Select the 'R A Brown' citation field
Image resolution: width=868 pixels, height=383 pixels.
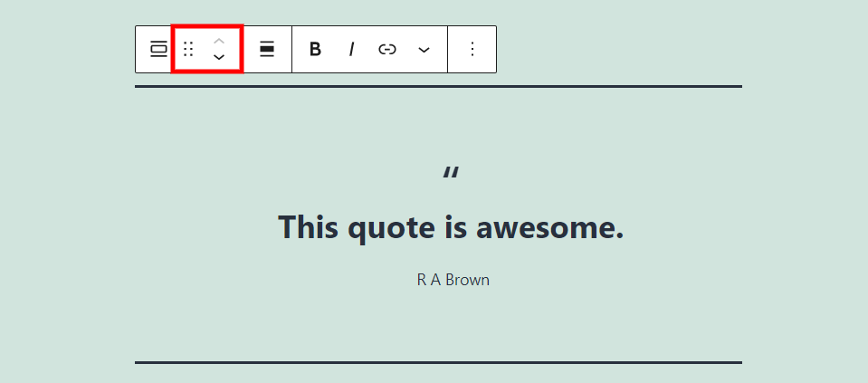[x=453, y=280]
